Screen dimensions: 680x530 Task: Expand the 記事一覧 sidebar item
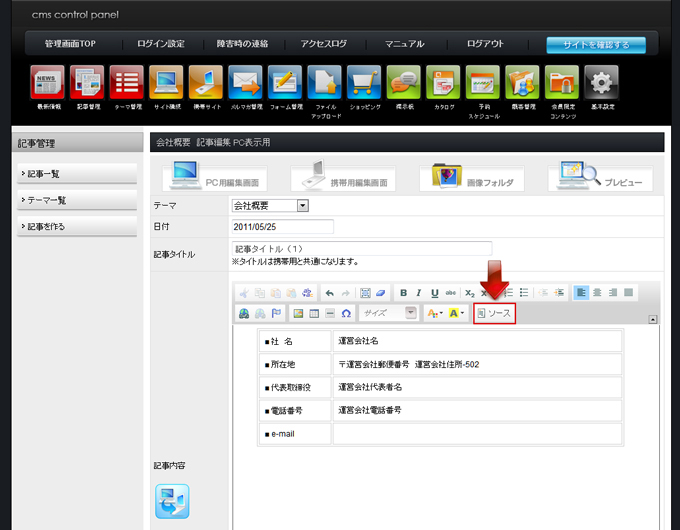pos(77,174)
